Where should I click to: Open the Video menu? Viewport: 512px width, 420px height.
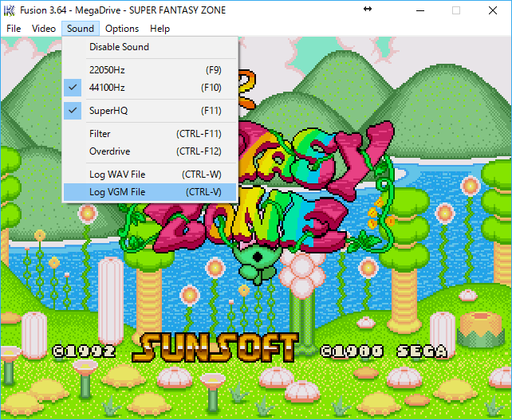[44, 29]
